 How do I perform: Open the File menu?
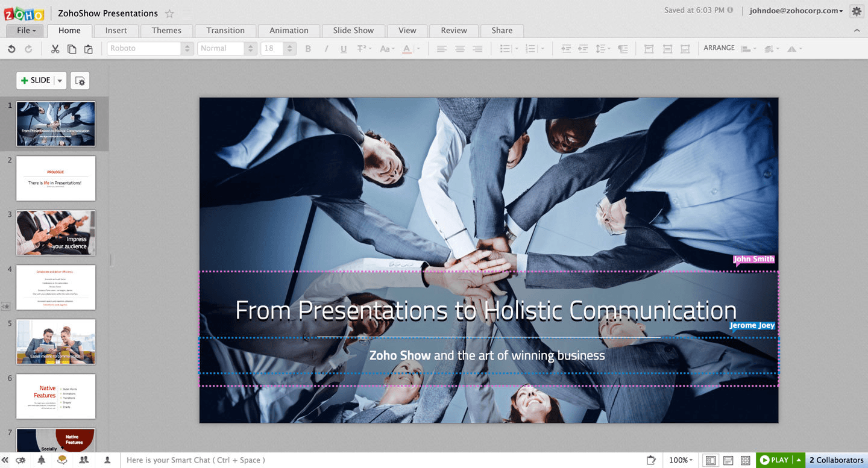(26, 31)
